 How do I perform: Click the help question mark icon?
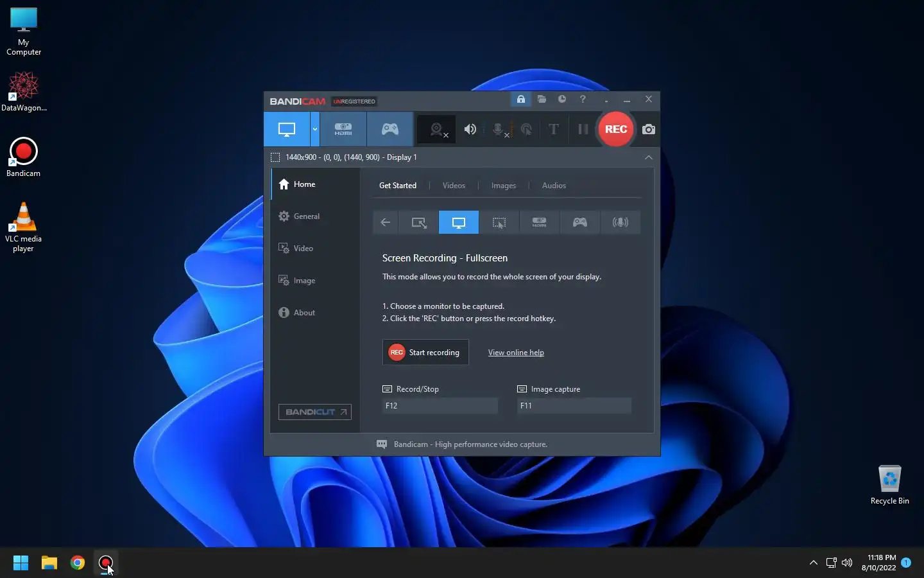pos(583,99)
